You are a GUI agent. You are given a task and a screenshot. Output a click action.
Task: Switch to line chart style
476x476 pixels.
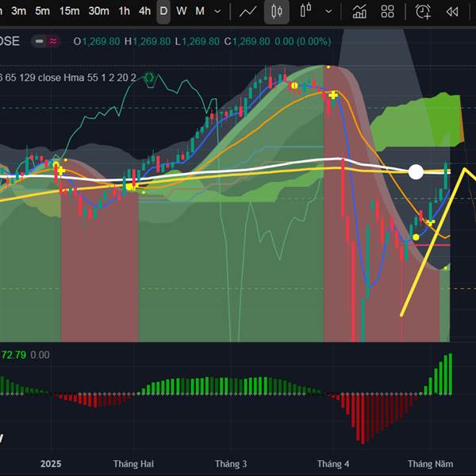[248, 12]
